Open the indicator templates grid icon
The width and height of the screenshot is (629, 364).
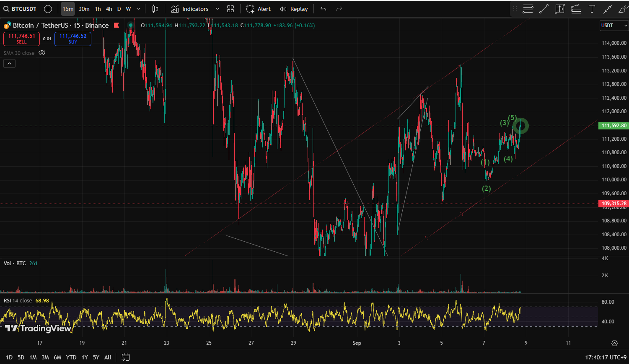pyautogui.click(x=230, y=9)
